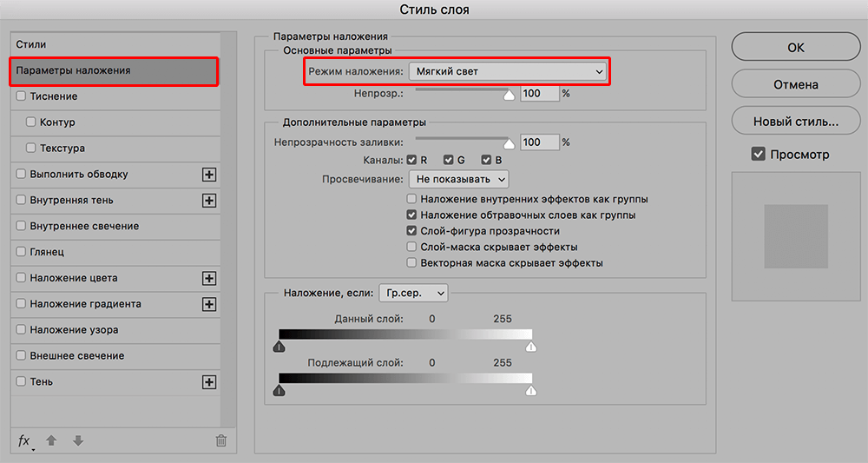868x463 pixels.
Task: Open the fx effects menu icon
Action: 25,440
